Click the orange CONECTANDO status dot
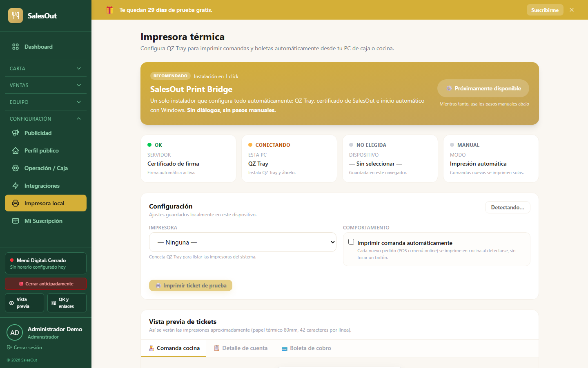This screenshot has width=588, height=368. 250,145
